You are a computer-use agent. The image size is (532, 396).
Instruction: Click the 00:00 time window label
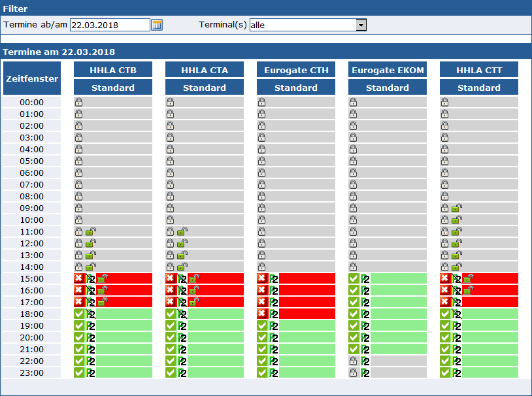pyautogui.click(x=32, y=102)
